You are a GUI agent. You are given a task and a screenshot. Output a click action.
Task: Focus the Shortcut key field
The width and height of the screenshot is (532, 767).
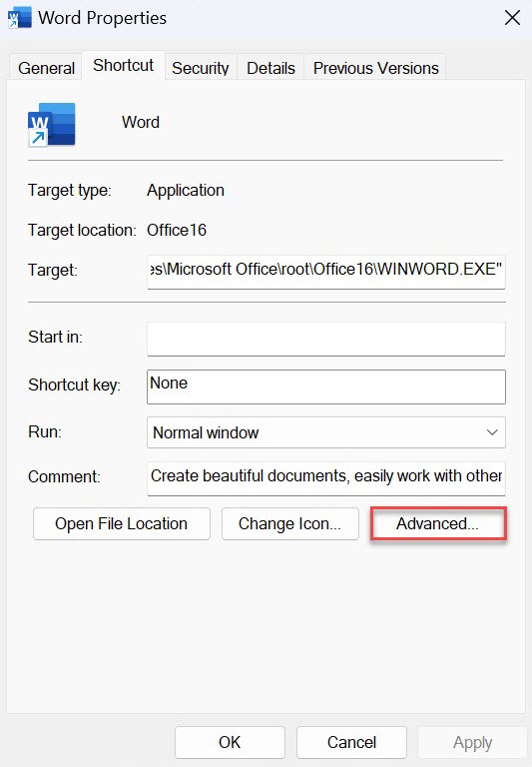tap(326, 386)
